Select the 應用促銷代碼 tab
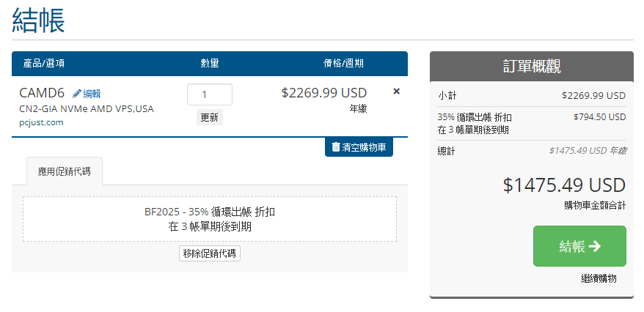This screenshot has width=644, height=312. pyautogui.click(x=65, y=171)
